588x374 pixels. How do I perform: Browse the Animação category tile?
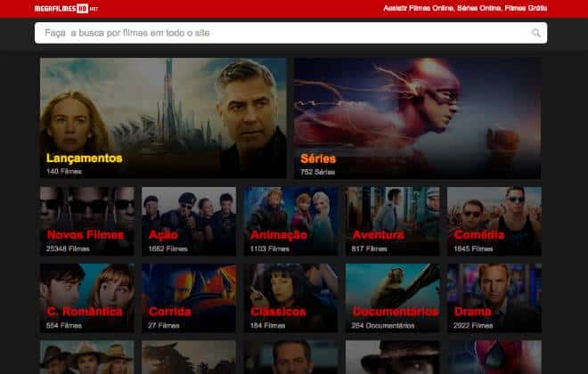[x=290, y=221]
